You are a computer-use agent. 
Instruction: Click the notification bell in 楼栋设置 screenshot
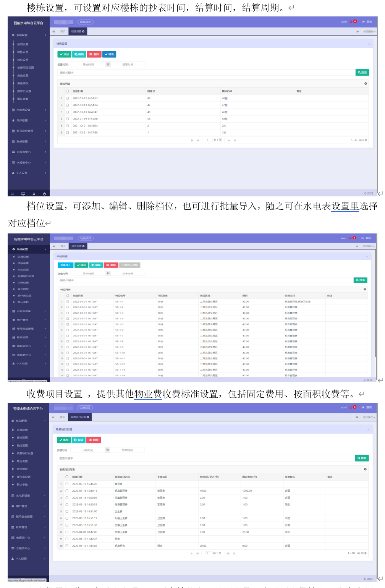pos(351,22)
